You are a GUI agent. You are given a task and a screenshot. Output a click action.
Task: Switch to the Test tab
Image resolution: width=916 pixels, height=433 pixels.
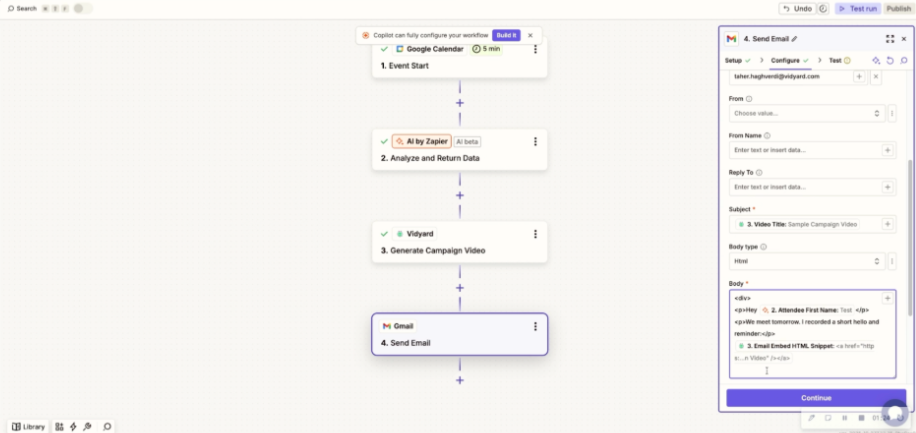835,60
